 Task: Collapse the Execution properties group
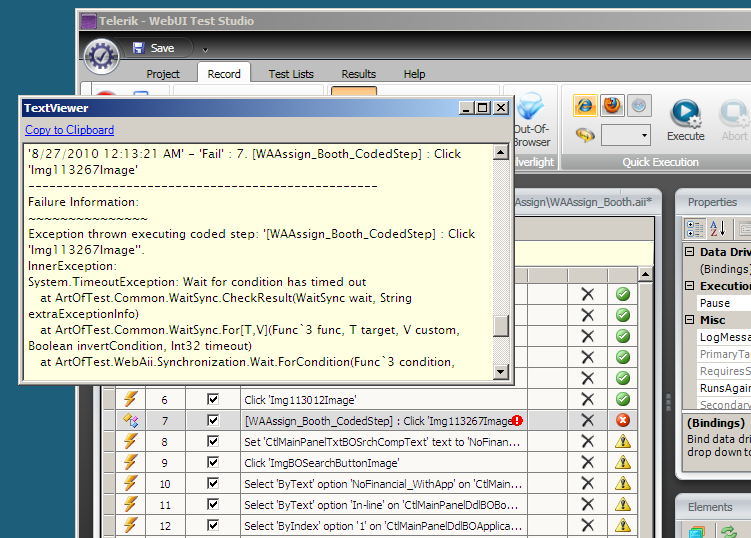(x=689, y=286)
